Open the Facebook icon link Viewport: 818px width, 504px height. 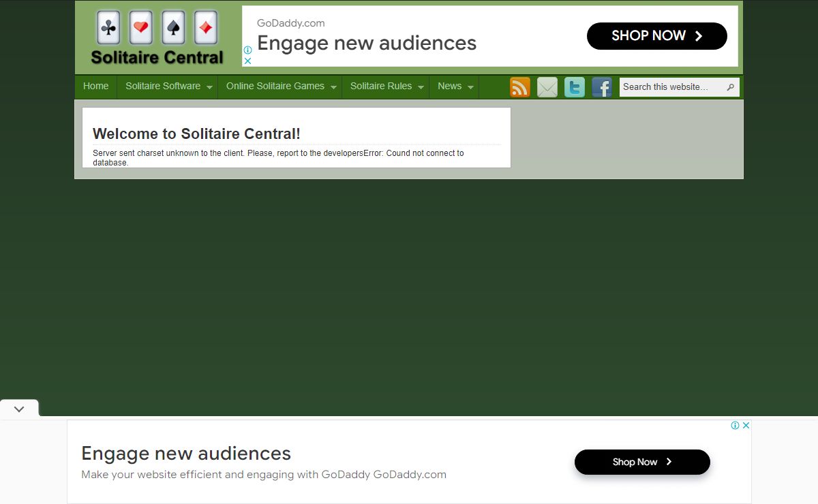click(x=602, y=87)
